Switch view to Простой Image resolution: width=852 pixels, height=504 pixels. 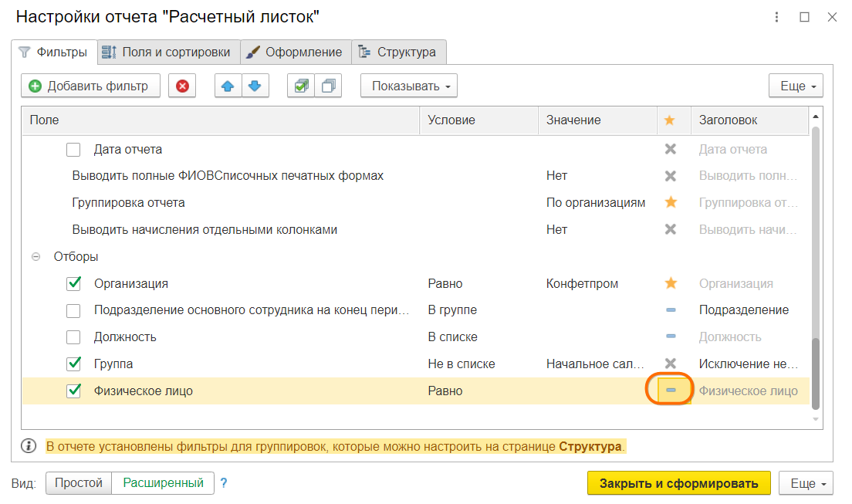point(79,483)
